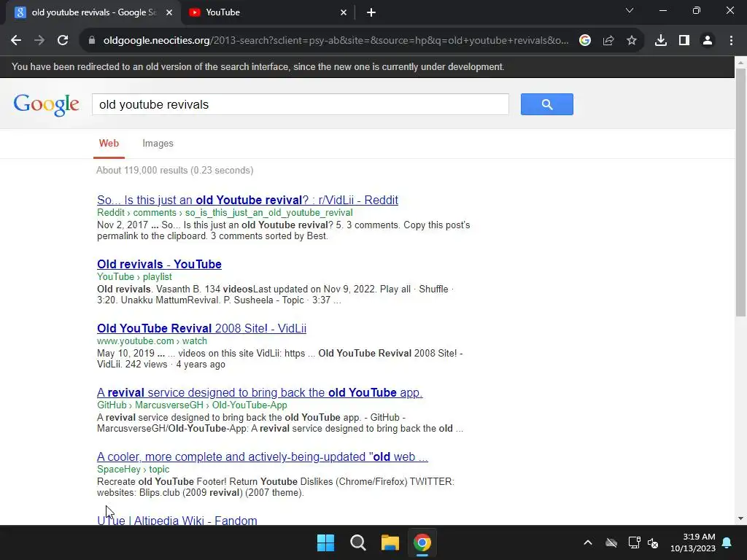This screenshot has width=747, height=560.
Task: Click the GitHub MarcusverseGH breadcrumb
Action: point(192,405)
